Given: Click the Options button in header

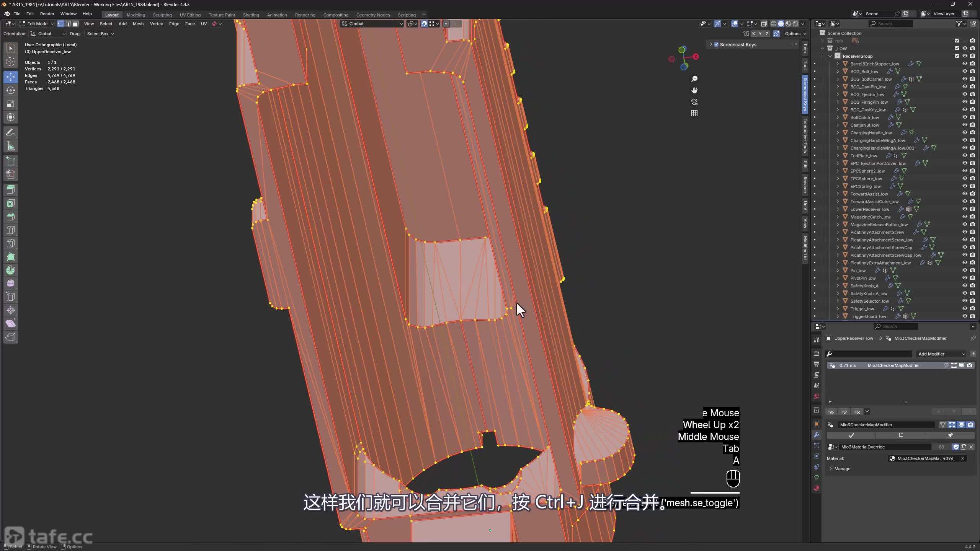Looking at the screenshot, I should pyautogui.click(x=795, y=34).
